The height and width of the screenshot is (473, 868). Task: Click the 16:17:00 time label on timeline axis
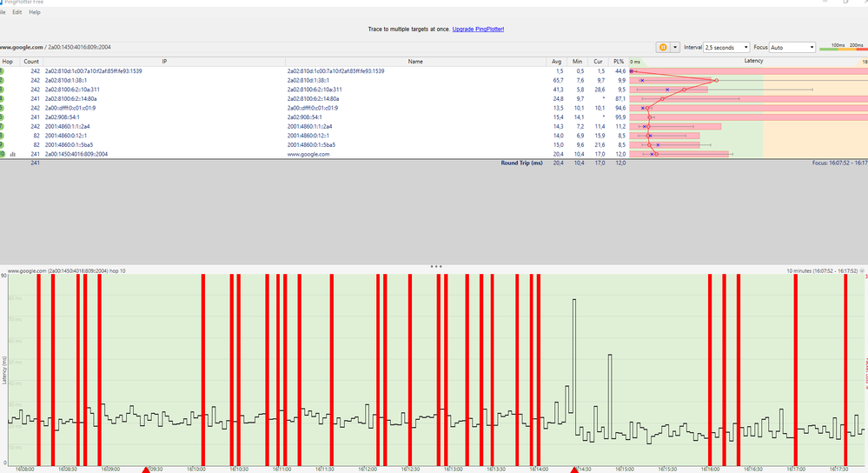(x=796, y=470)
